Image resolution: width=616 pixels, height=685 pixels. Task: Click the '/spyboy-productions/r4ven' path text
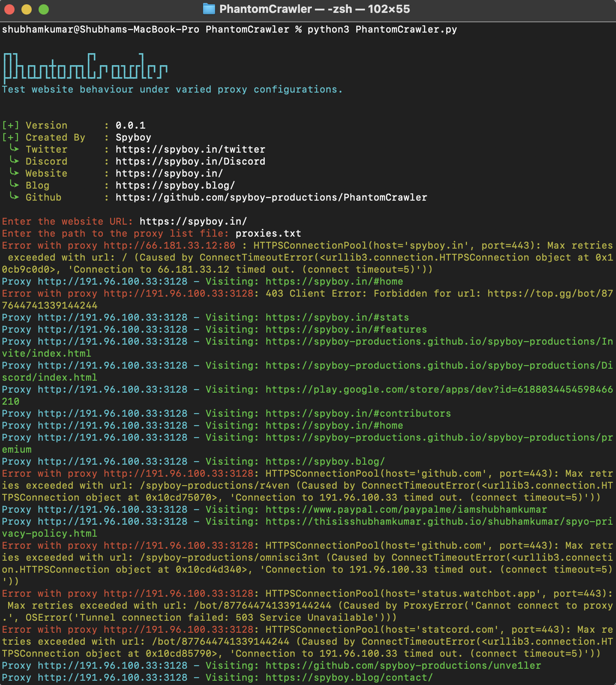tap(214, 486)
